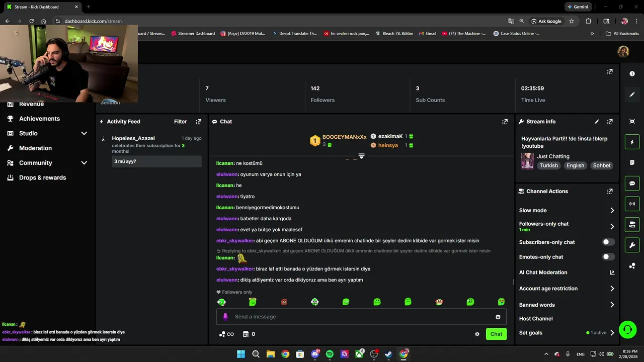Click the Hopeless_Azazel activity entry name
The image size is (644, 362).
[133, 138]
